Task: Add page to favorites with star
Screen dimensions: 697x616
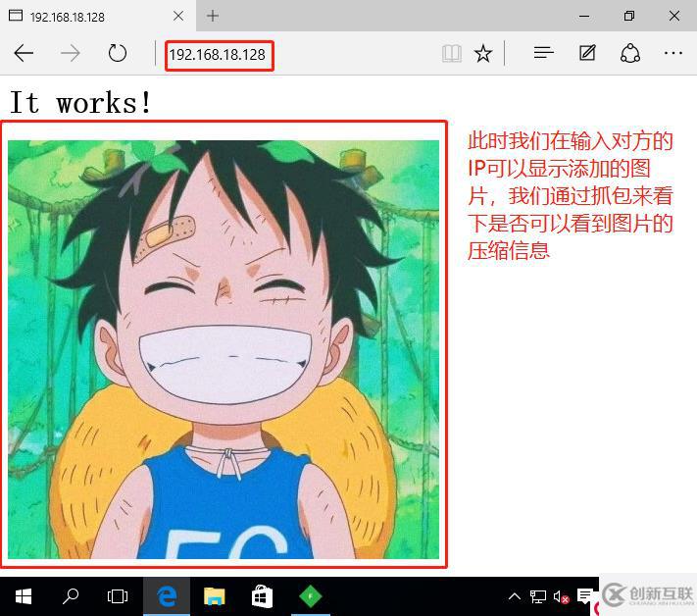Action: coord(483,54)
